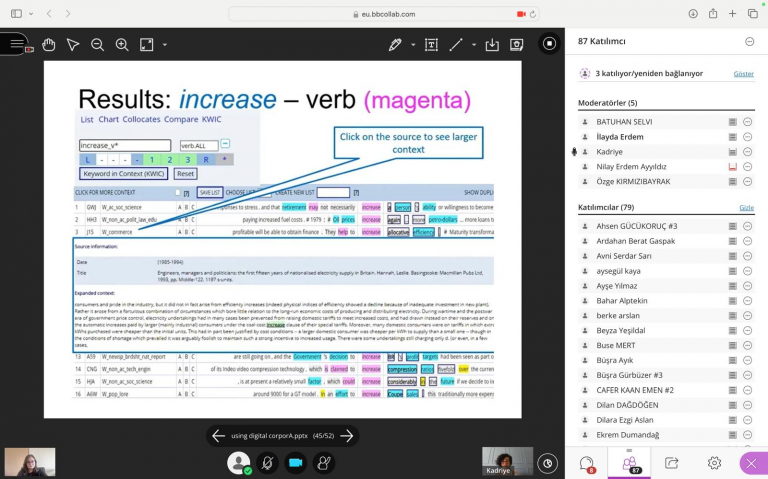The width and height of the screenshot is (768, 479).
Task: Go to the previous slide
Action: pos(218,435)
